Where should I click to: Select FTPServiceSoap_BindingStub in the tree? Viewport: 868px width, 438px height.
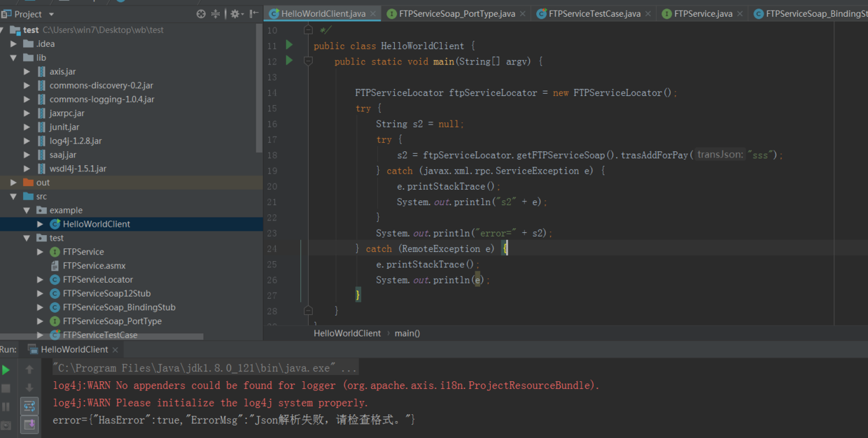click(119, 307)
